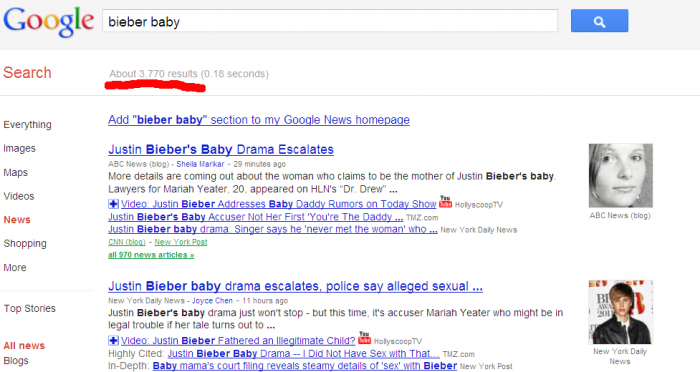Select Maps in the left sidebar
The width and height of the screenshot is (700, 372).
click(15, 172)
